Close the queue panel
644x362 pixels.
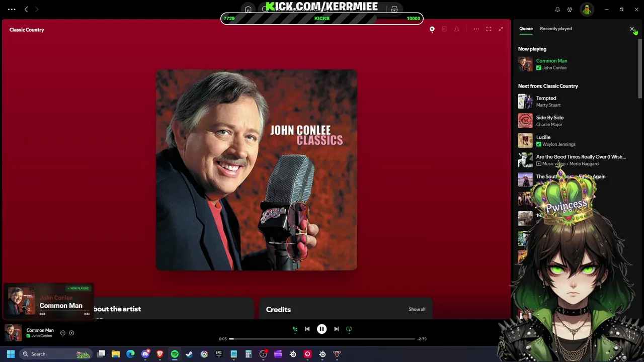click(632, 29)
